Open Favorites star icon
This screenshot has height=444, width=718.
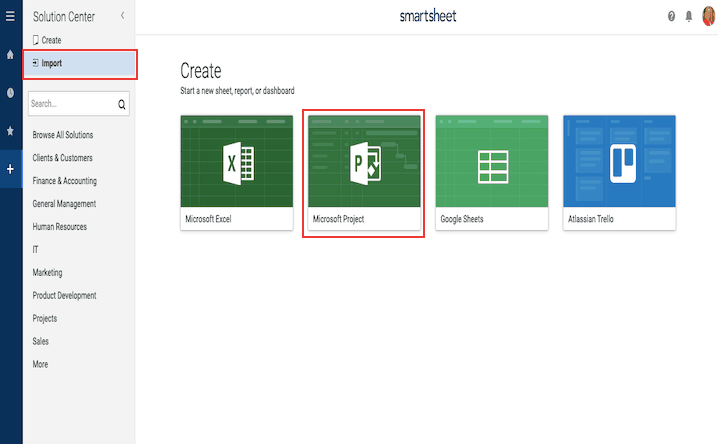10,130
